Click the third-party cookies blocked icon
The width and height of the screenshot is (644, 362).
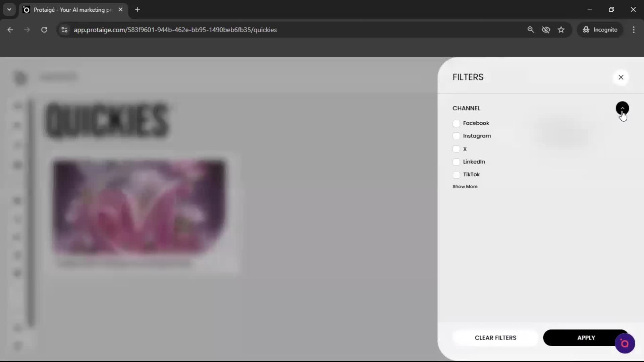(x=546, y=30)
